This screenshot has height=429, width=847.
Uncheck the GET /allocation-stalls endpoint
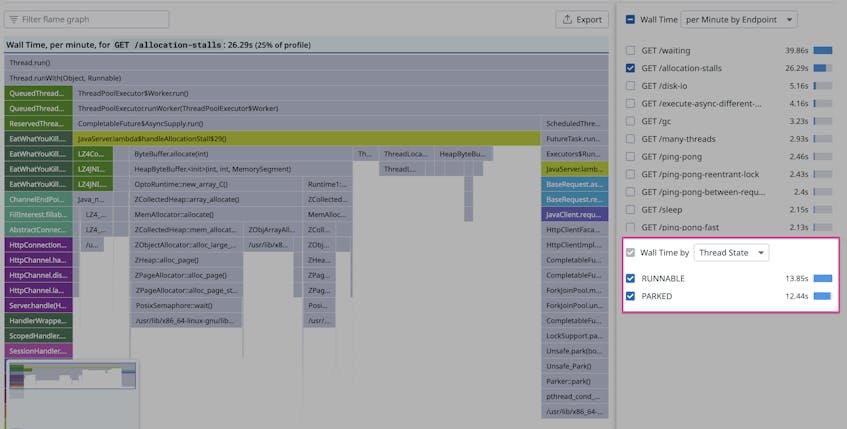(630, 68)
